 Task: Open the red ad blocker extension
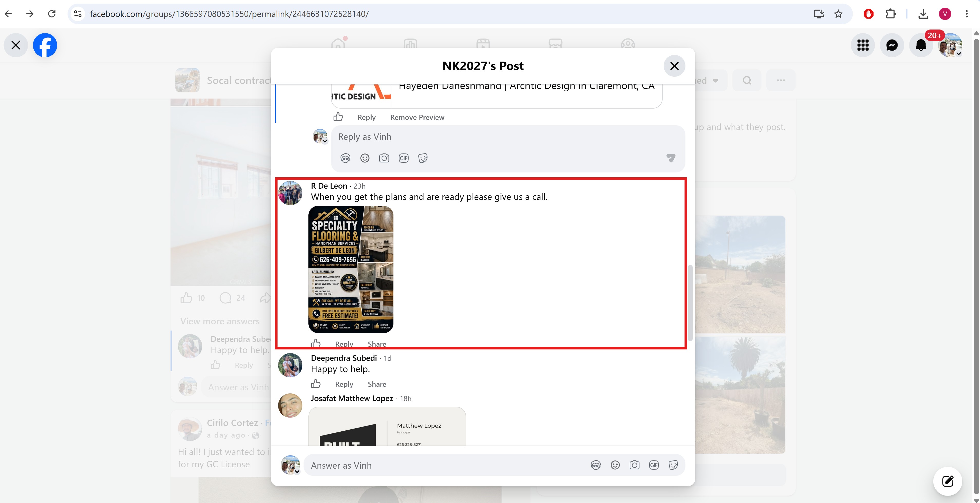coord(869,14)
